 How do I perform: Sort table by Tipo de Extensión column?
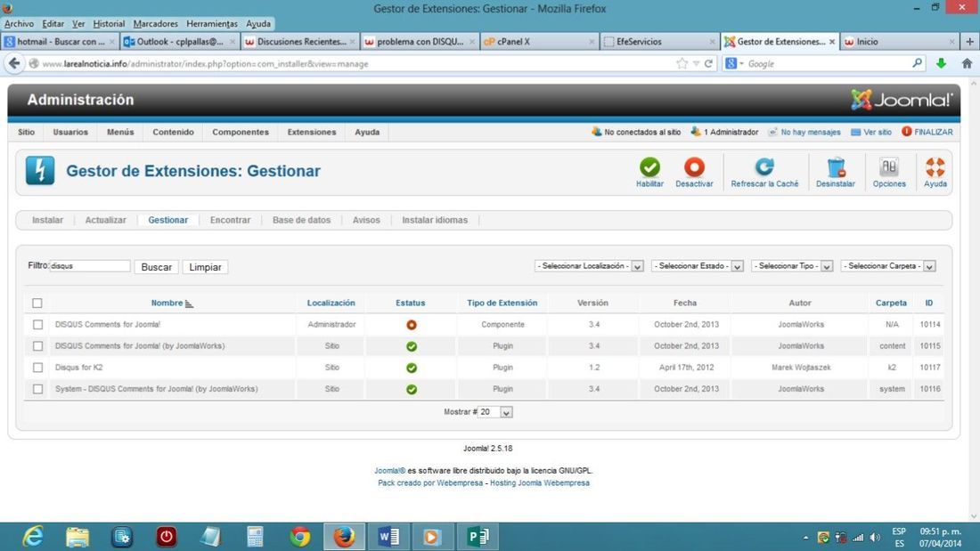tap(502, 303)
